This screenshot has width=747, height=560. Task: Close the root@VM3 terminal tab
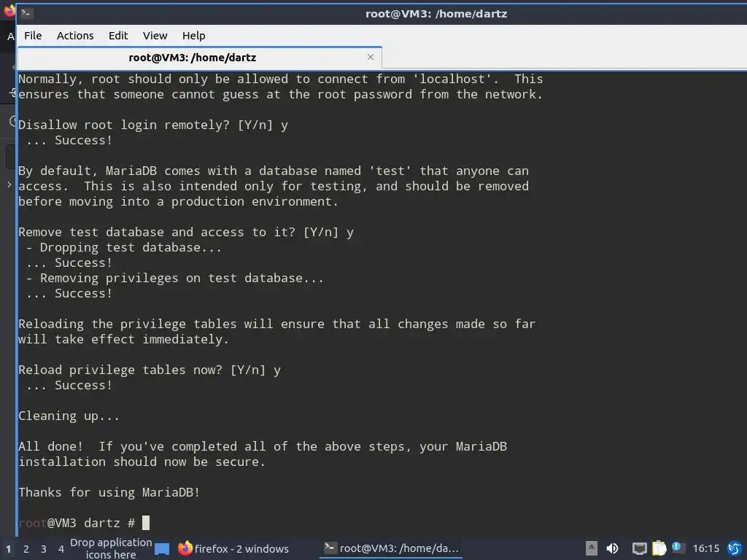(370, 57)
